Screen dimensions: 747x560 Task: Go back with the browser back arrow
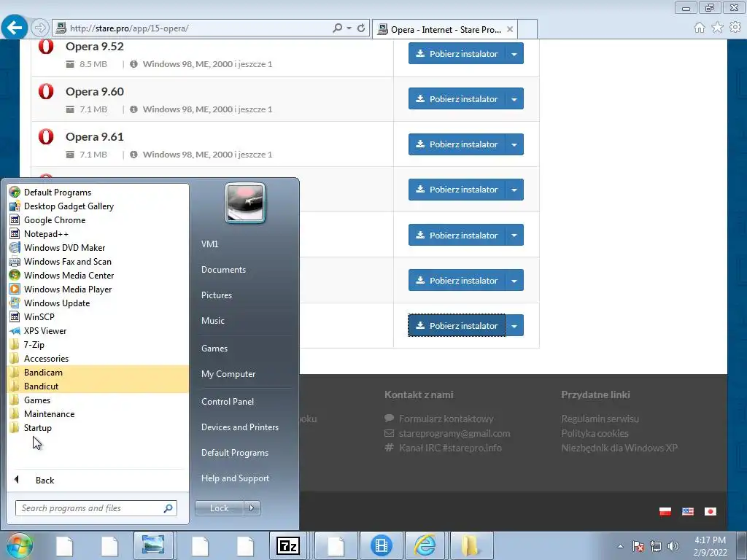(15, 28)
